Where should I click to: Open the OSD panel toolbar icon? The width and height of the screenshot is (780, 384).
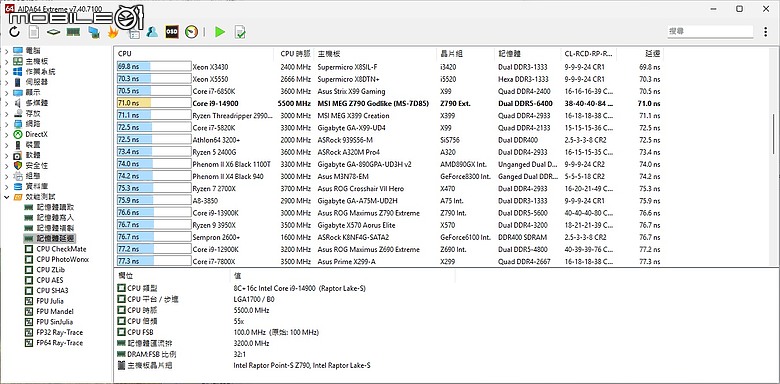(172, 32)
